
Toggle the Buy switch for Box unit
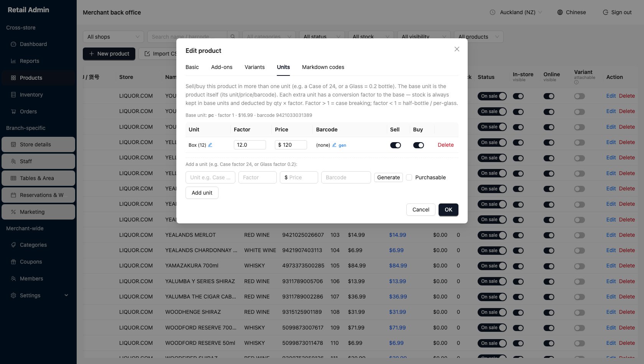pyautogui.click(x=419, y=145)
